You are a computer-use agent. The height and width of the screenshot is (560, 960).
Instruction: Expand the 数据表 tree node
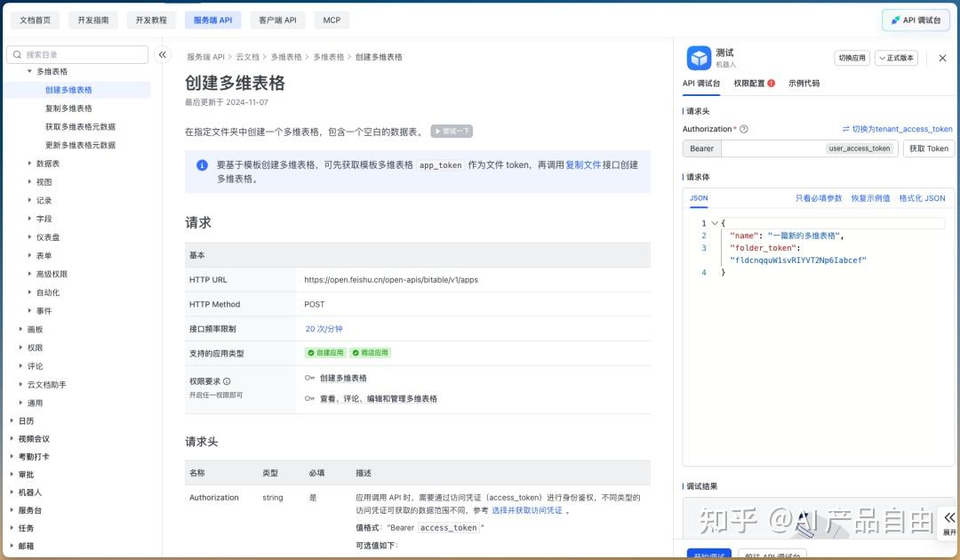point(29,164)
